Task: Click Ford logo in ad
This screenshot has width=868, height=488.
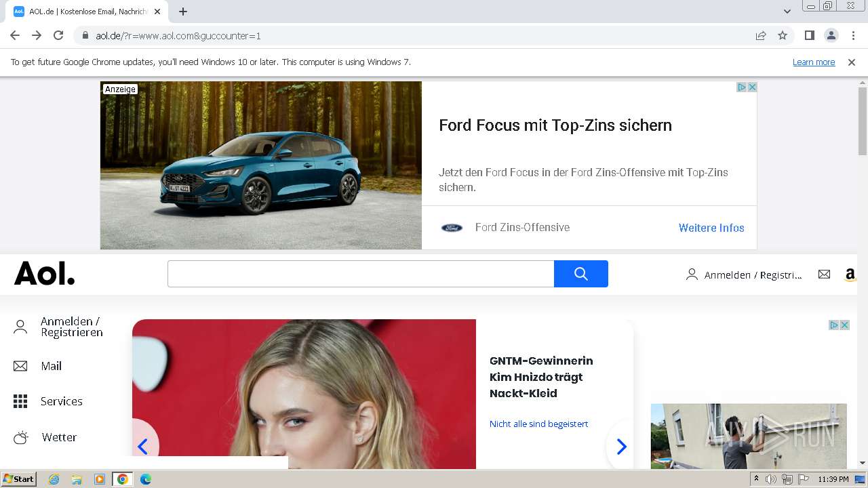Action: tap(452, 228)
